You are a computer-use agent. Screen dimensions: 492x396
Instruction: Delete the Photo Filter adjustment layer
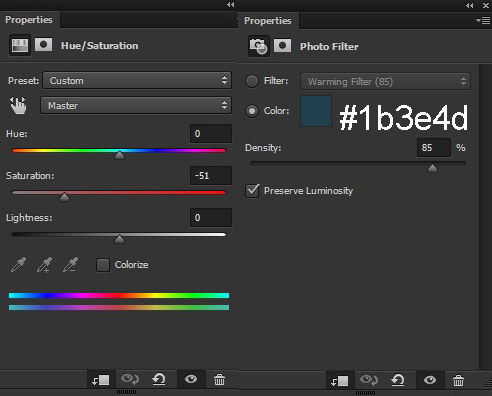pos(458,380)
